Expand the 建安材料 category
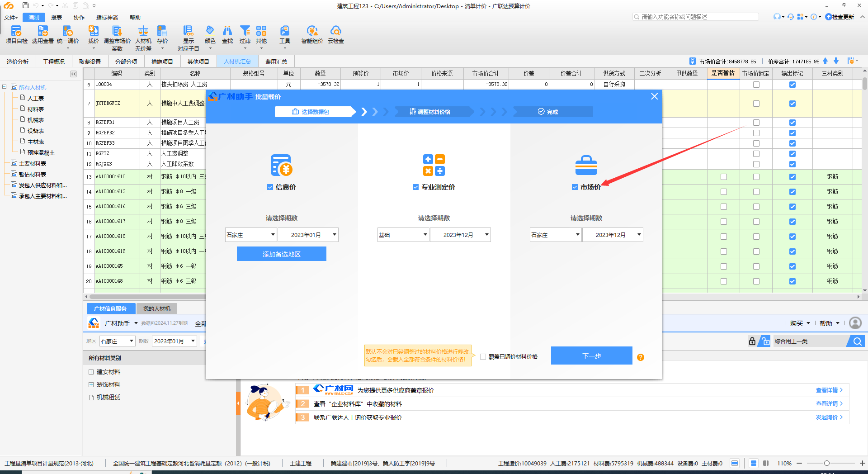The image size is (868, 474). 91,372
